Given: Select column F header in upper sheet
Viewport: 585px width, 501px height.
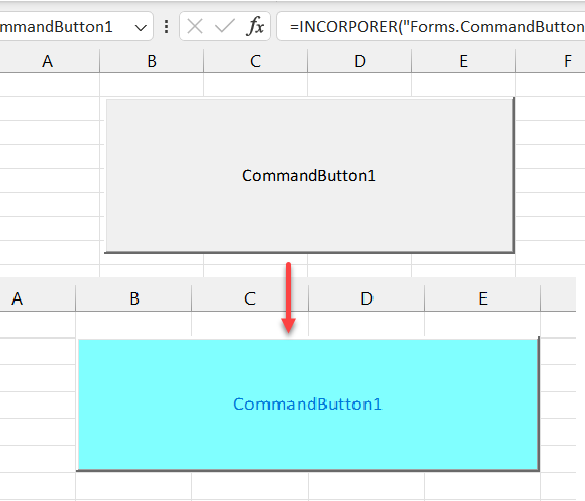Looking at the screenshot, I should [551, 61].
